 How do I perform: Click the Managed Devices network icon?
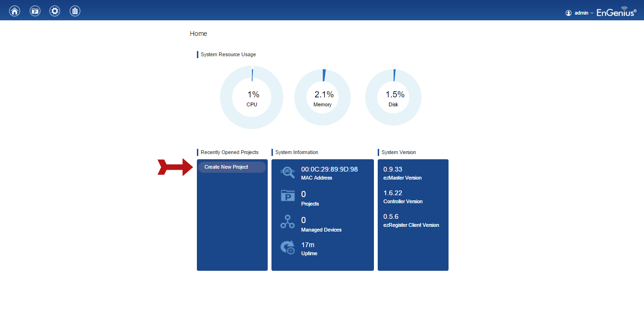[288, 222]
